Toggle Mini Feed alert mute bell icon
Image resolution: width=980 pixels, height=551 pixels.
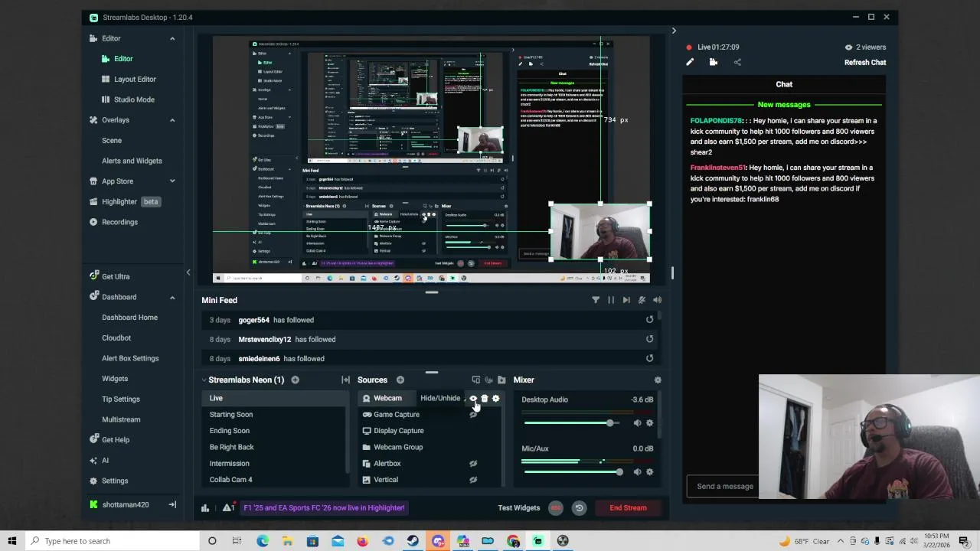[x=642, y=300]
